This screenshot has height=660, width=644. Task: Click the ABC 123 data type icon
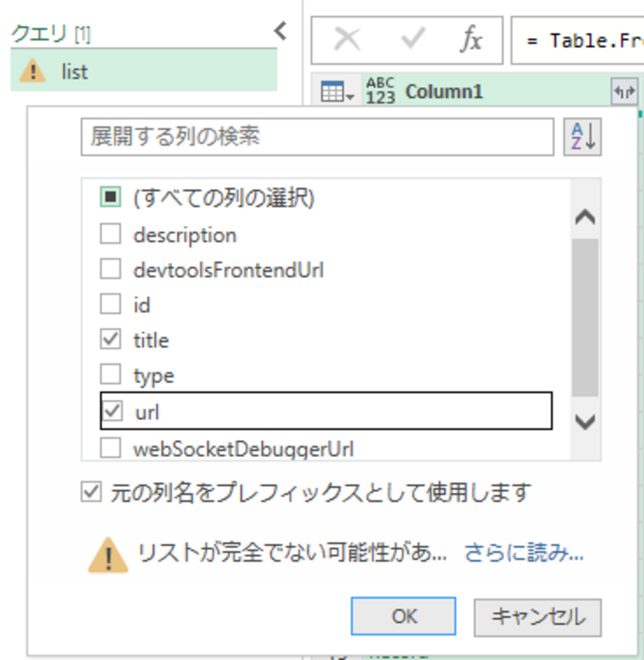coord(380,91)
